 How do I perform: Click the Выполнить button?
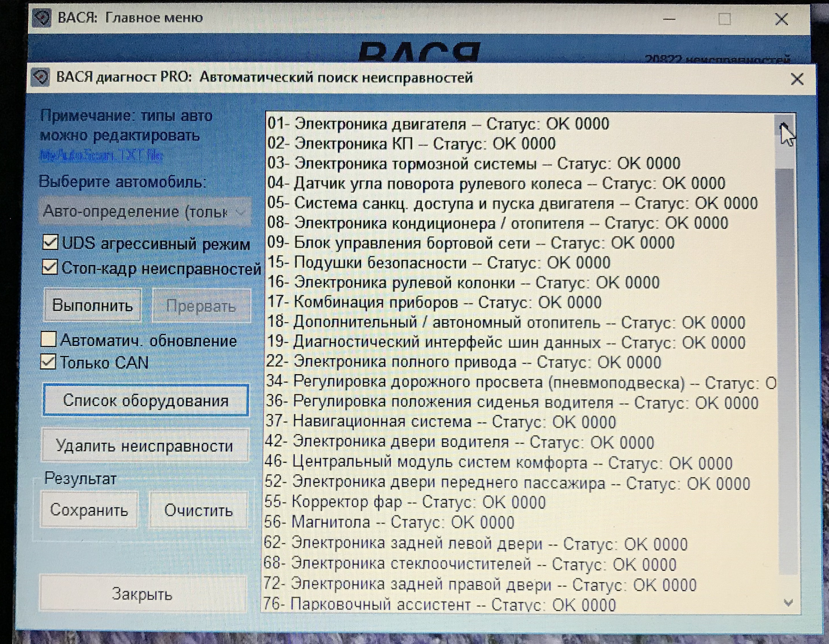[92, 305]
